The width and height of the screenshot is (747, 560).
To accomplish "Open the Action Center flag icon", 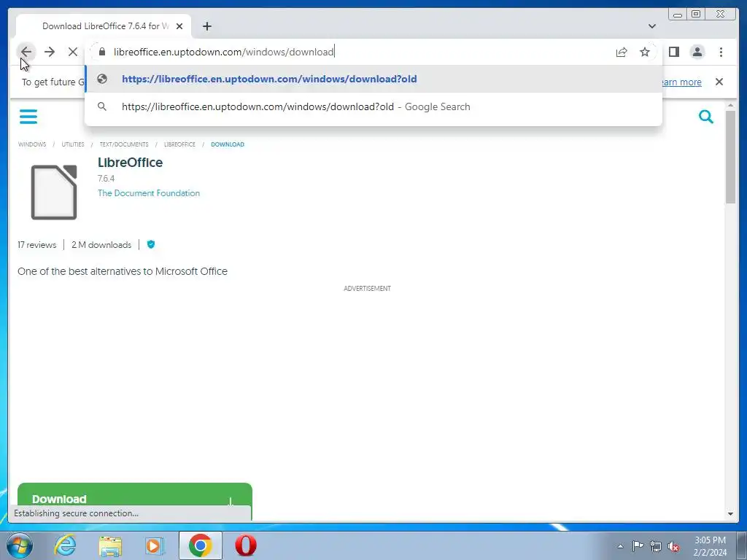I will pyautogui.click(x=638, y=545).
